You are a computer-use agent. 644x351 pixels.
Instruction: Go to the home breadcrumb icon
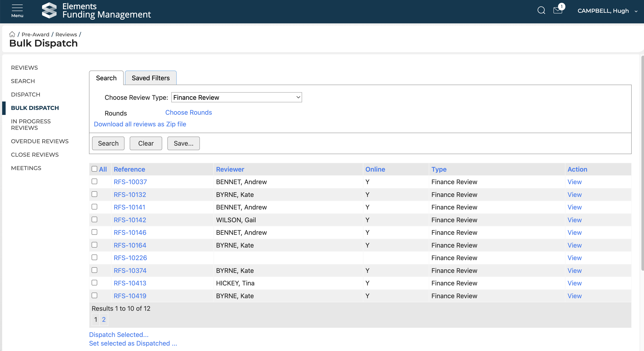pos(12,34)
